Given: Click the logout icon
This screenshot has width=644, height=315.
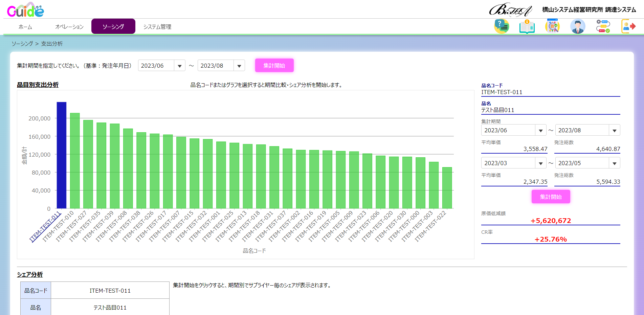Looking at the screenshot, I should coord(628,26).
